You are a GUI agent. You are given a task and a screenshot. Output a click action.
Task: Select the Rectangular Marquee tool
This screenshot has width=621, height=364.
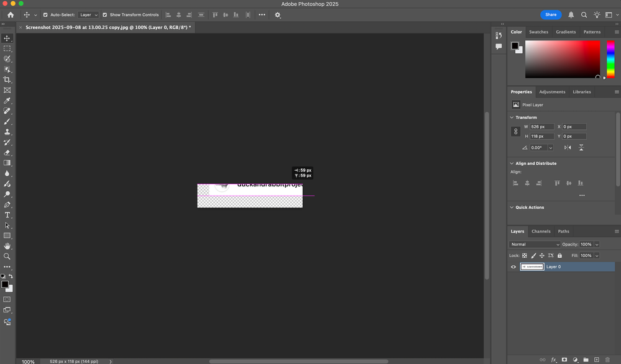[x=7, y=48]
